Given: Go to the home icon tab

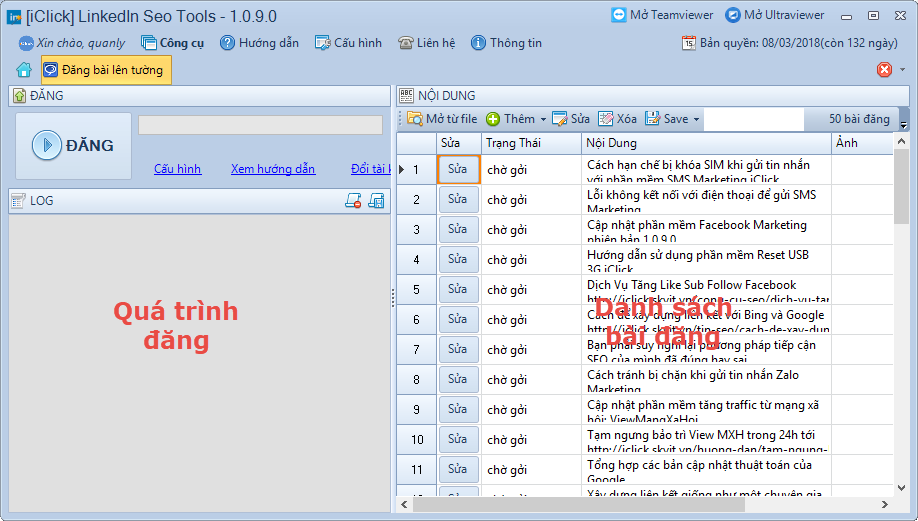Looking at the screenshot, I should tap(24, 70).
